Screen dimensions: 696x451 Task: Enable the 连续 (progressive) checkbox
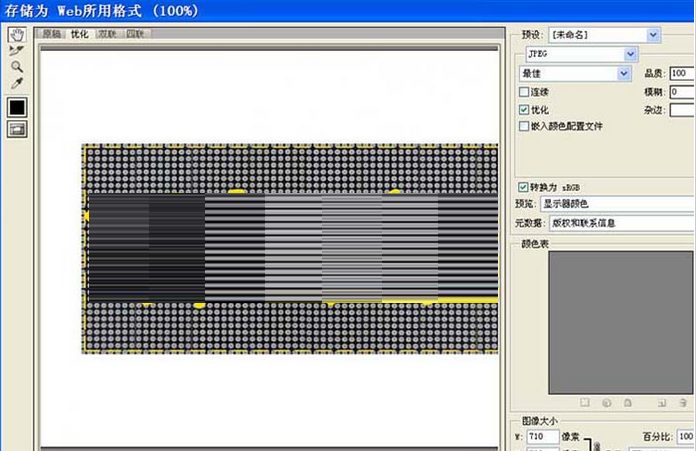point(524,92)
